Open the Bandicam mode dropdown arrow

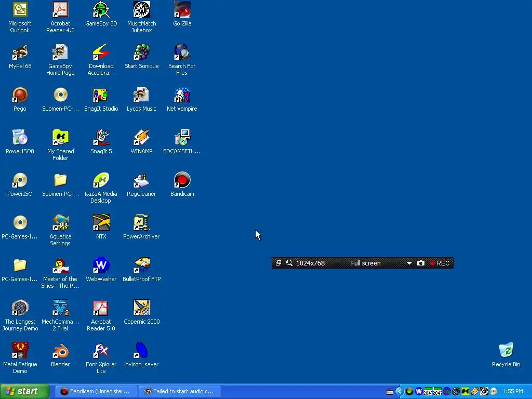click(x=409, y=263)
